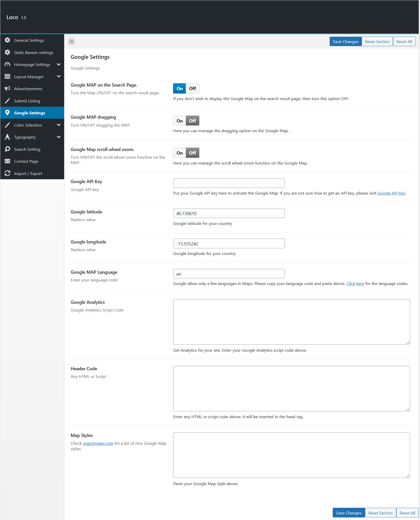Turn On Google MAP on the Search Page
This screenshot has width=420, height=520.
[179, 88]
